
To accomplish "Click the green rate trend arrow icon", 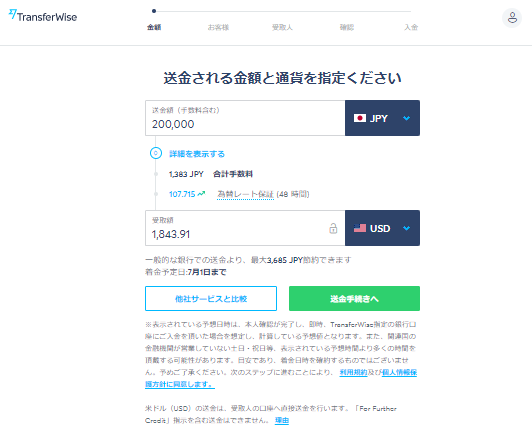I will [x=202, y=194].
